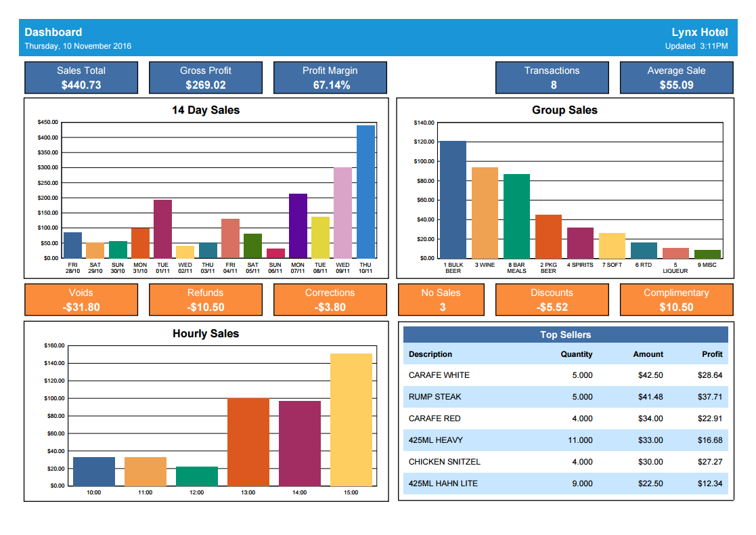Click the Voids summary tile
This screenshot has width=756, height=535.
[x=81, y=300]
